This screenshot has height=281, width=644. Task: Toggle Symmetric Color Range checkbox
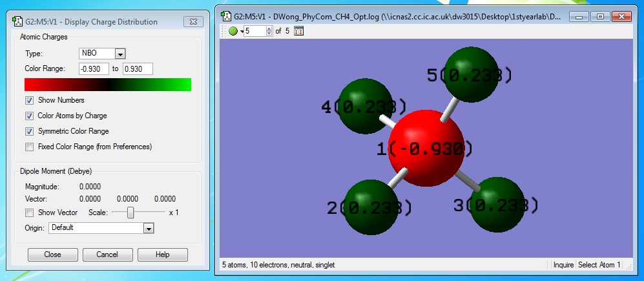coord(30,132)
